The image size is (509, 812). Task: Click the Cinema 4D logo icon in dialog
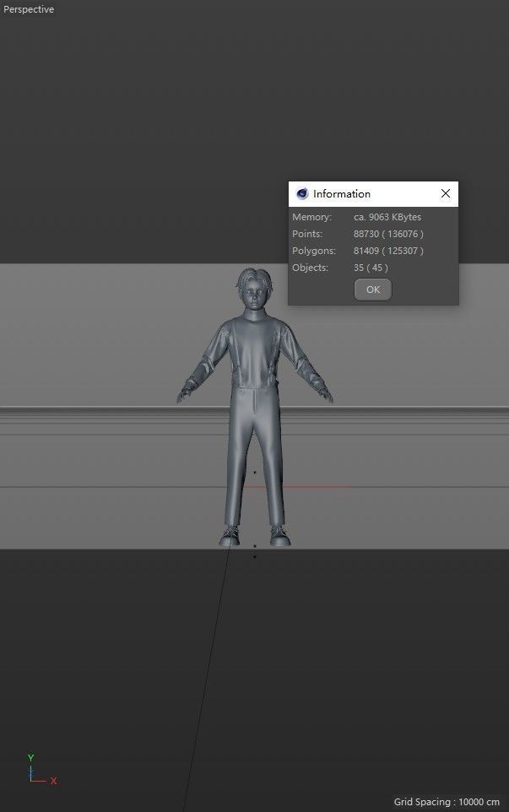coord(302,194)
